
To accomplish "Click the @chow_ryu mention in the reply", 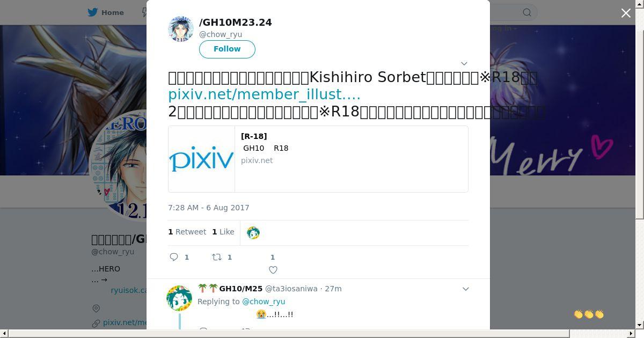I will [x=264, y=302].
